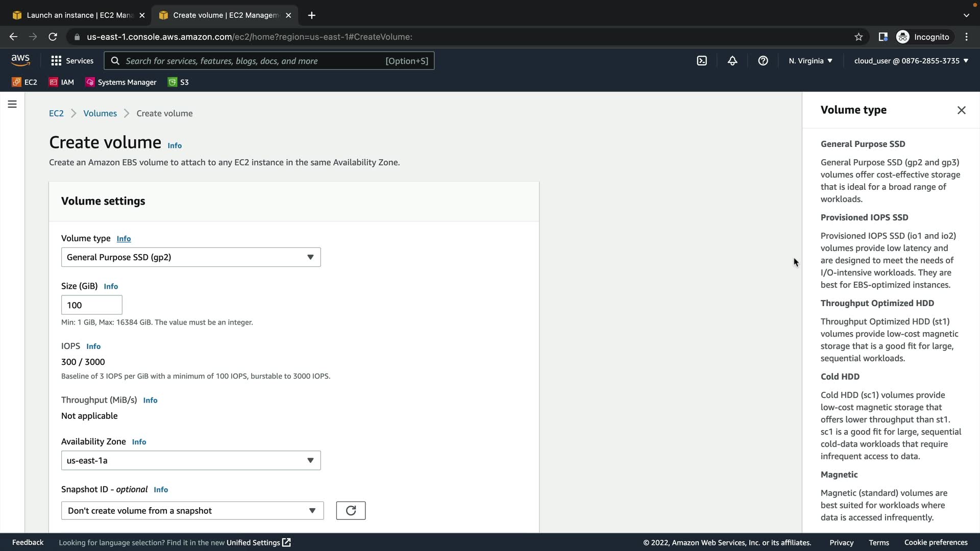Viewport: 980px width, 551px height.
Task: Open the Availability Zone dropdown
Action: [191, 461]
